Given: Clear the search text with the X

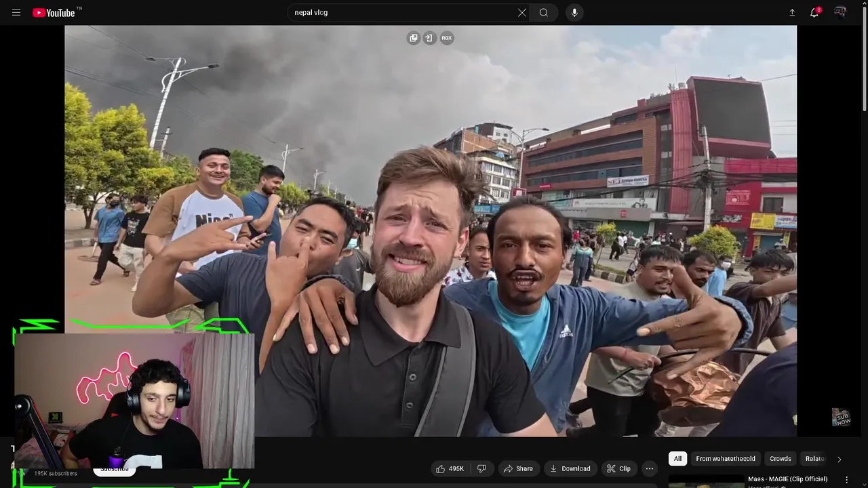Looking at the screenshot, I should click(522, 12).
